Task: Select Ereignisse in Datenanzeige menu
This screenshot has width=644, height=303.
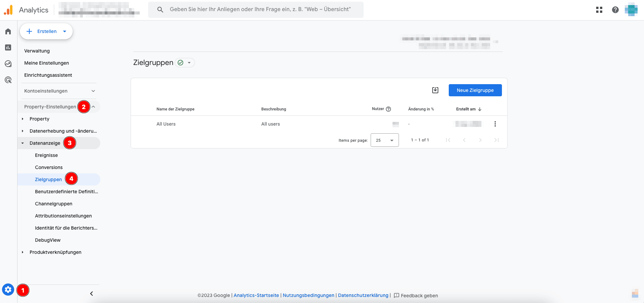Action: pos(46,155)
